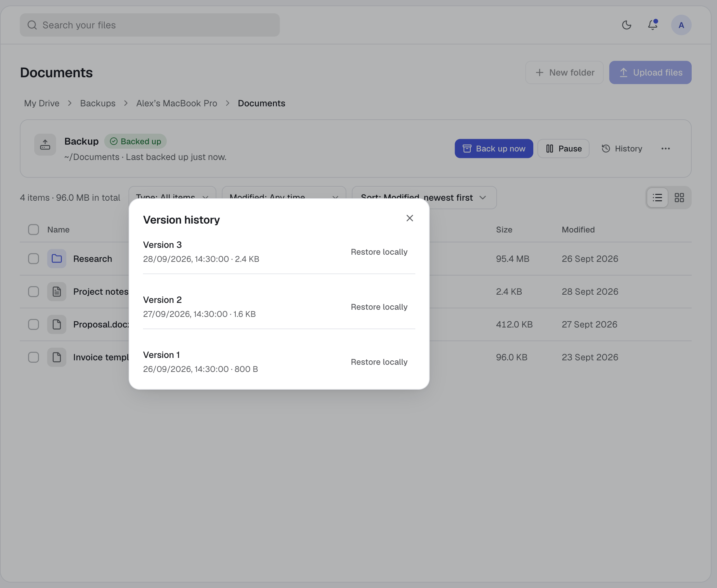This screenshot has height=588, width=717.
Task: Open Type: All items filter dropdown
Action: pyautogui.click(x=172, y=193)
